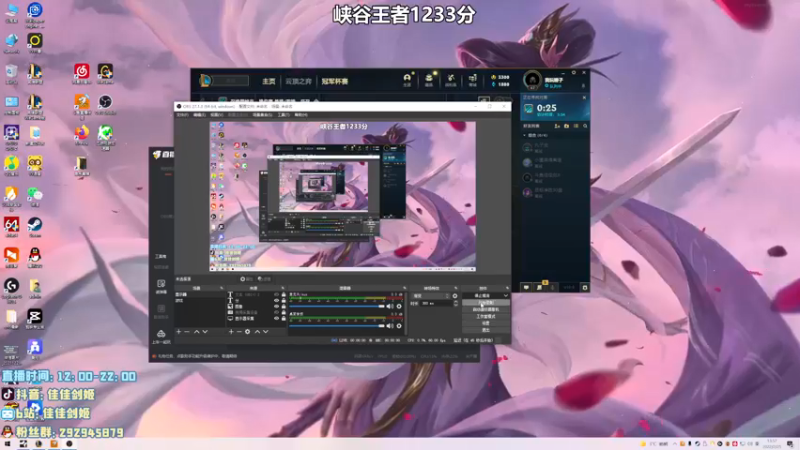Click the start virtual camera button
800x450 pixels.
click(486, 309)
